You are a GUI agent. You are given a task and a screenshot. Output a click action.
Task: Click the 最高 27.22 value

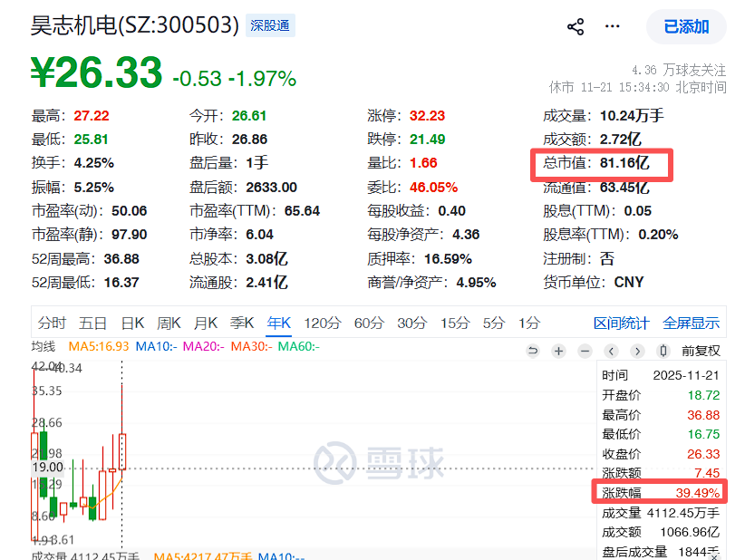click(92, 115)
